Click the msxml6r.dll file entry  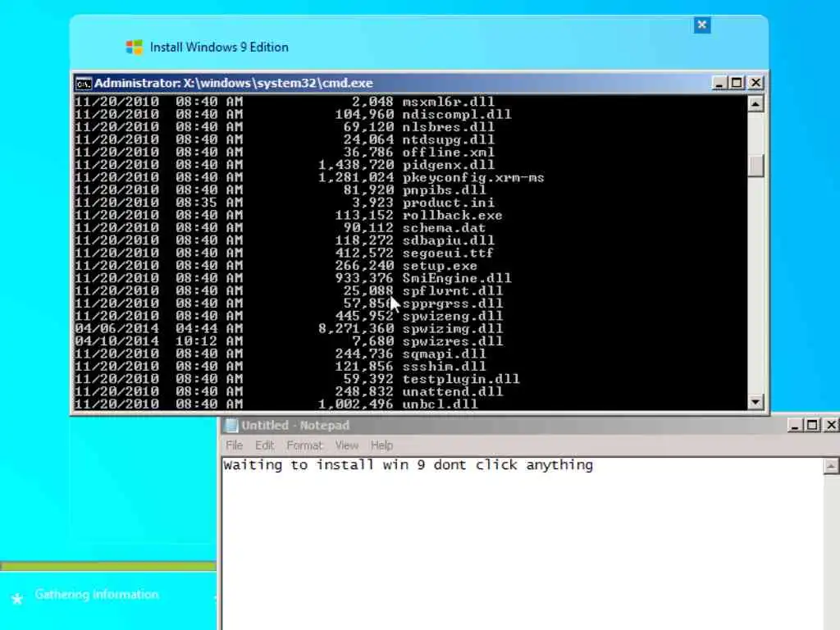click(449, 102)
